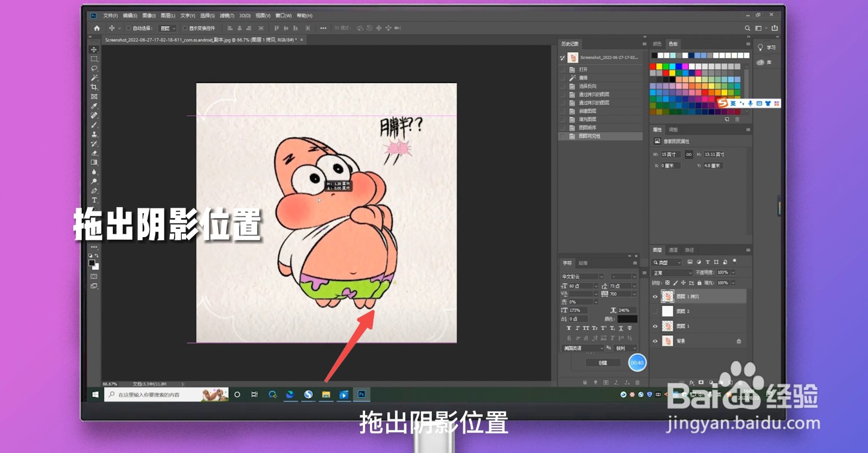The width and height of the screenshot is (868, 453).
Task: Select the Blur tool
Action: [94, 172]
